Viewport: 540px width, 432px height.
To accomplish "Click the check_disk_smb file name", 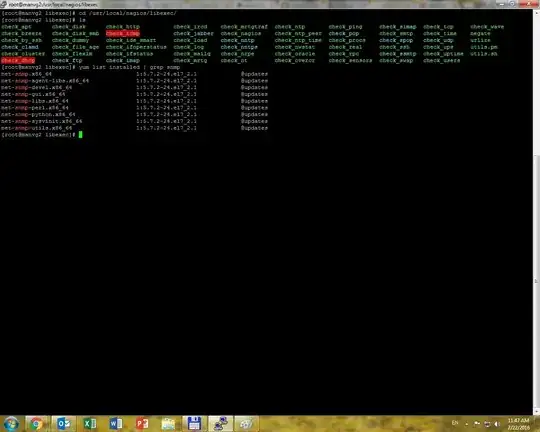I will pos(75,33).
